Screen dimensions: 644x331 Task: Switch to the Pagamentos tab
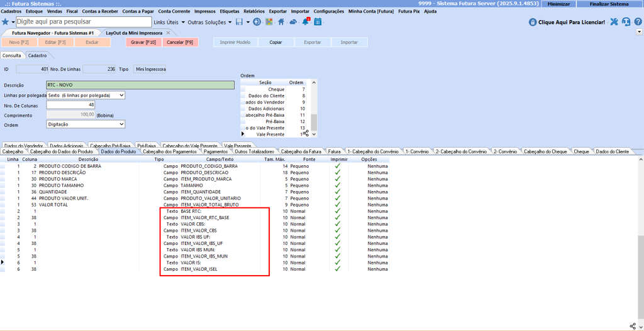click(216, 151)
